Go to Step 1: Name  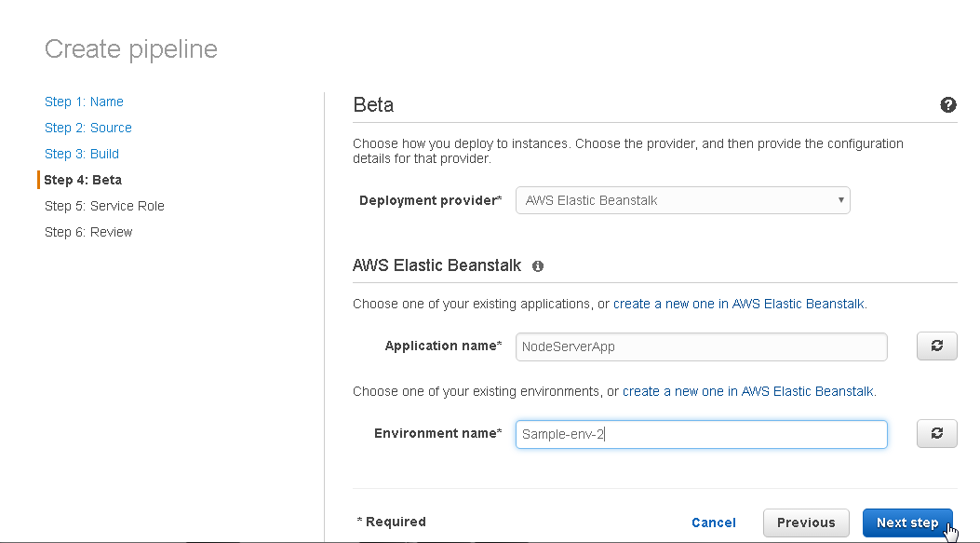click(x=84, y=102)
